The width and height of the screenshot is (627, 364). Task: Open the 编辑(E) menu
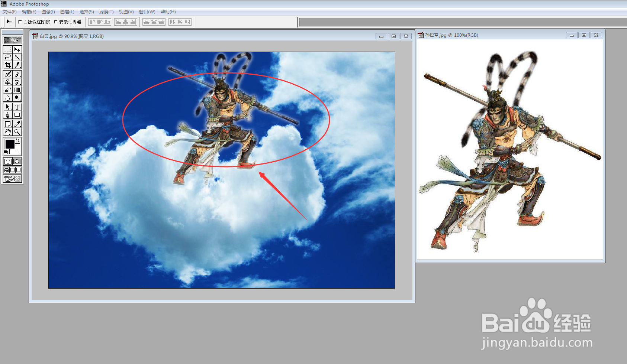tap(29, 12)
